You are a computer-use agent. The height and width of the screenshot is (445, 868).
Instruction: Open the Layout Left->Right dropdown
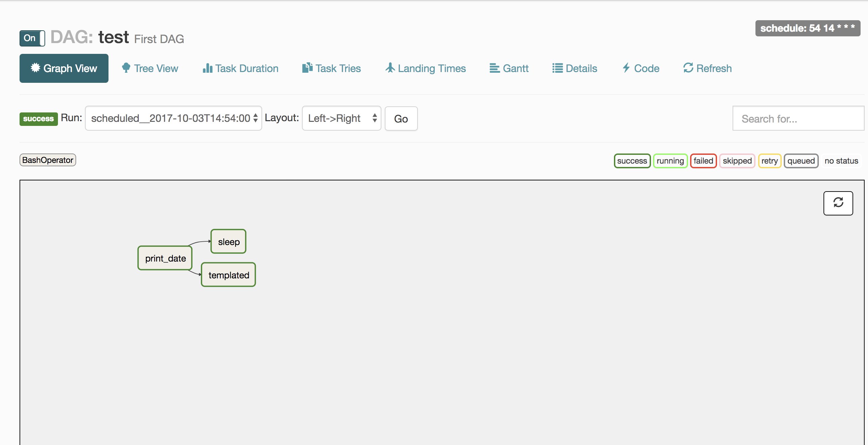pos(341,118)
